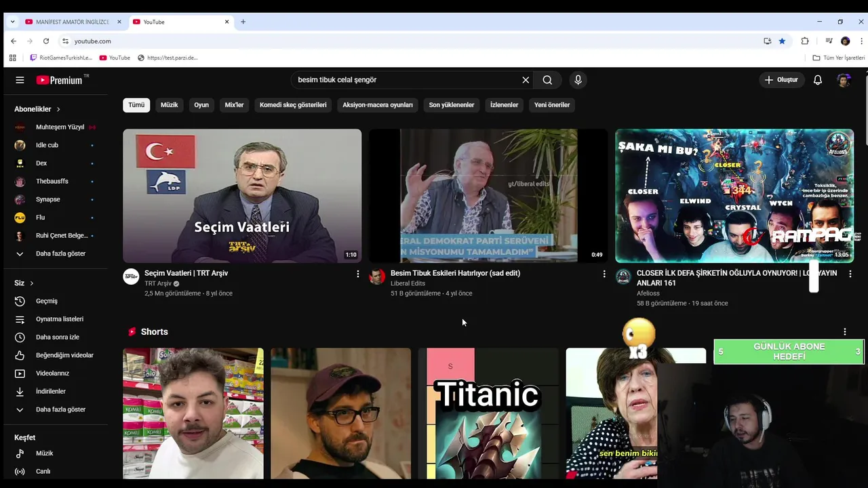Open the TRT Arşiv channel link

click(158, 283)
